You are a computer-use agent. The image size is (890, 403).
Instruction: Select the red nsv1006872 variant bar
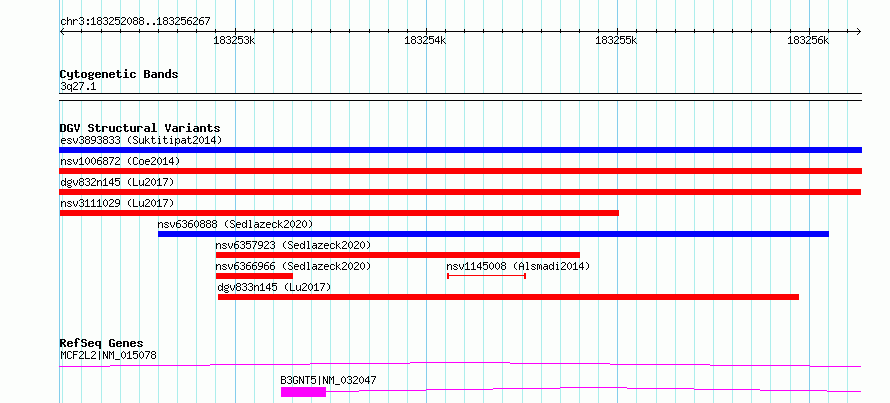[x=460, y=171]
